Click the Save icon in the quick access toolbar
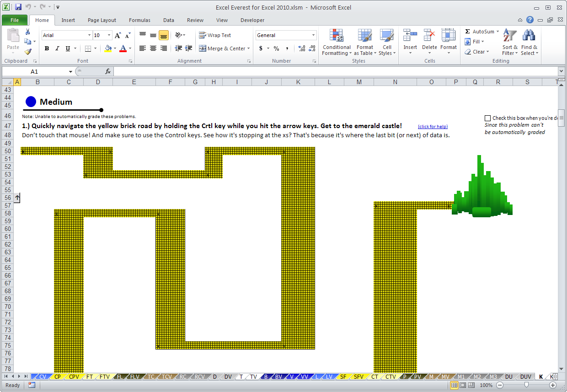This screenshot has height=392, width=567. click(x=18, y=7)
